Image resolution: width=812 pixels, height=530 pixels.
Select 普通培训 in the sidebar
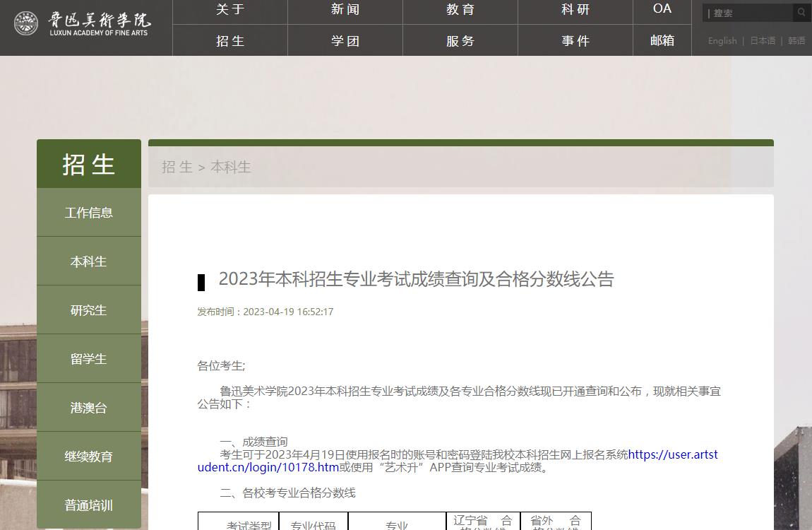tap(88, 505)
